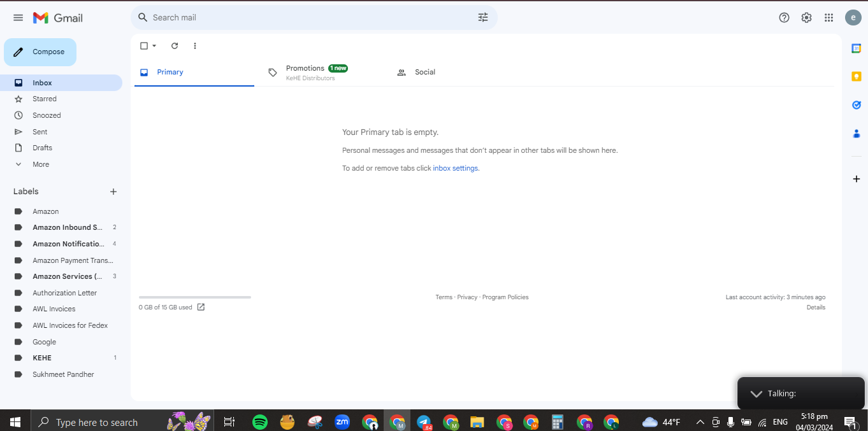Tick the select-all checkbox
This screenshot has width=868, height=431.
click(x=144, y=46)
